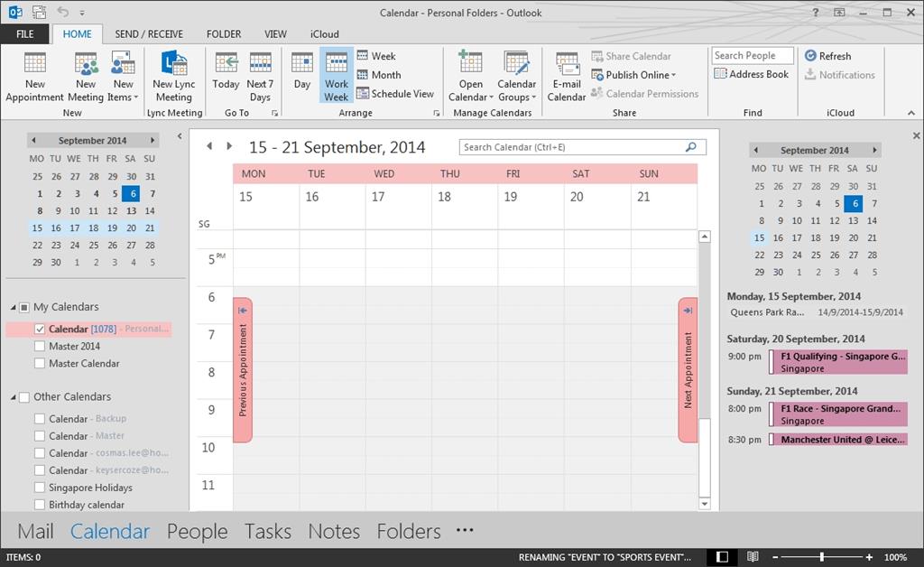The height and width of the screenshot is (567, 924).
Task: Open the VIEW tab
Action: click(x=275, y=34)
